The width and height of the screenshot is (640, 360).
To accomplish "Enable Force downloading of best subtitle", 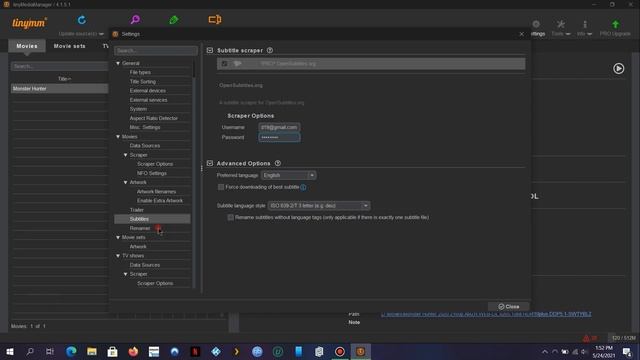I will click(x=221, y=187).
